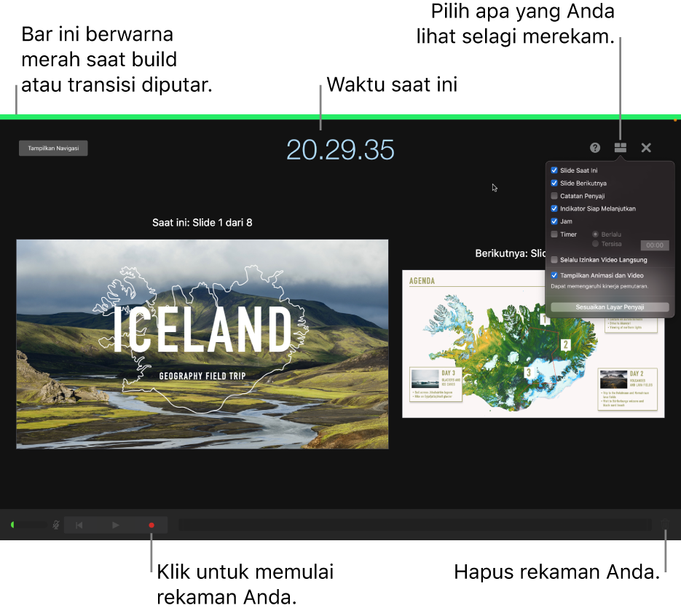Enable the Timer checkbox
Screen dimensions: 681x616
[554, 234]
